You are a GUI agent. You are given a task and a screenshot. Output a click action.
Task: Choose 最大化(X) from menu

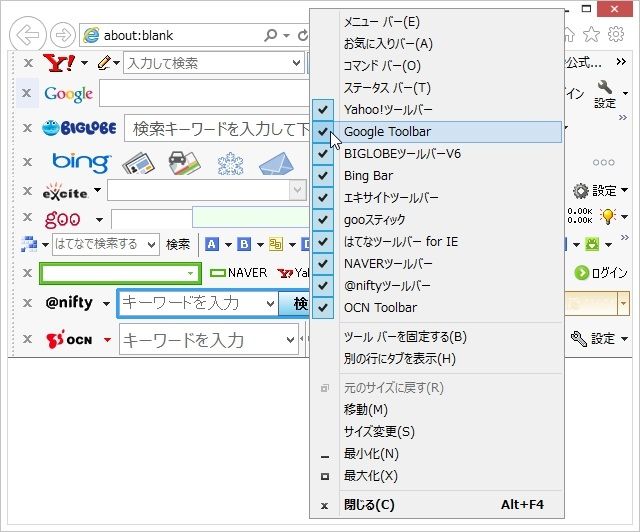point(437,476)
